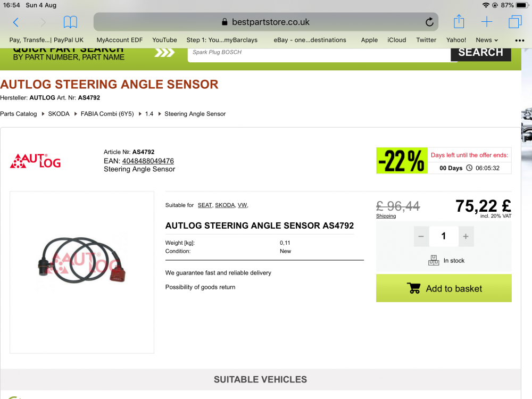Go to SKODA in breadcrumb
Screen dimensions: 532x399
pyautogui.click(x=59, y=114)
